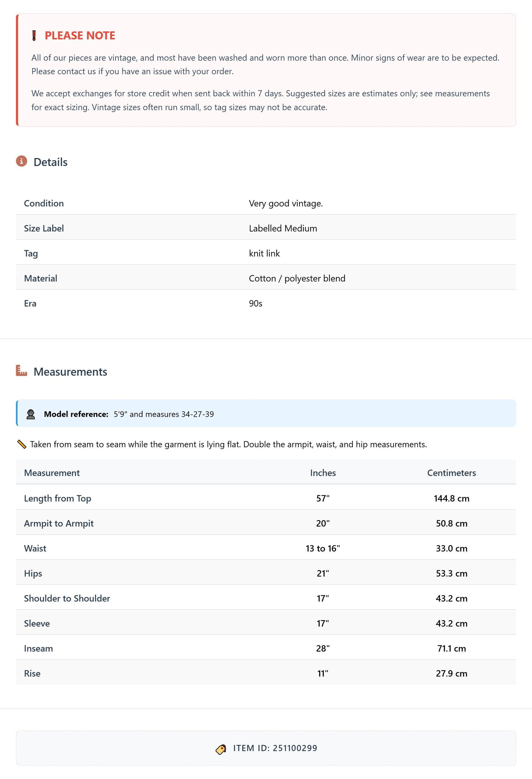Click the Waist 13 to 16" value
532x779 pixels.
pyautogui.click(x=323, y=548)
